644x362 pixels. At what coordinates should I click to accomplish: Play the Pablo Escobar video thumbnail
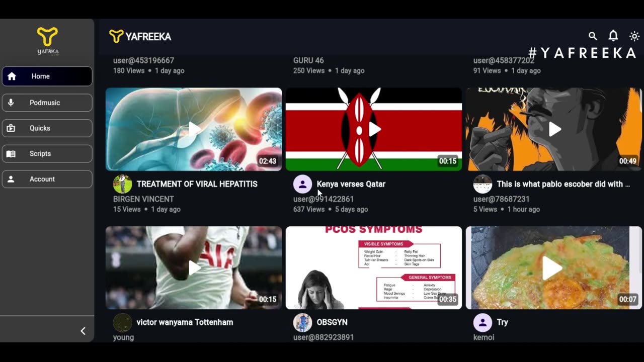[x=554, y=129]
